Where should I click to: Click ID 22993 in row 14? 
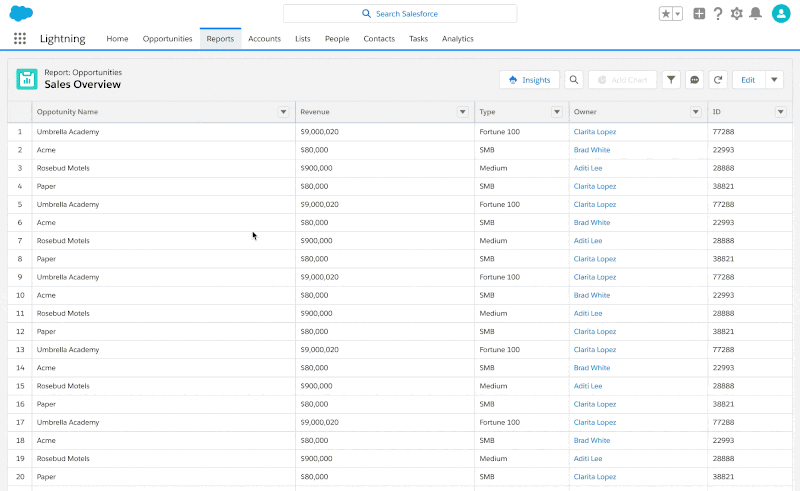723,367
